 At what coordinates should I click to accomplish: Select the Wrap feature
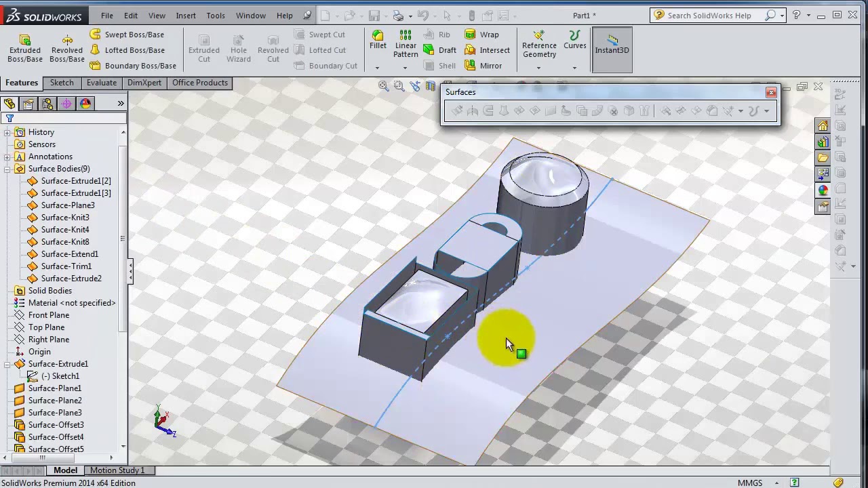pos(481,35)
